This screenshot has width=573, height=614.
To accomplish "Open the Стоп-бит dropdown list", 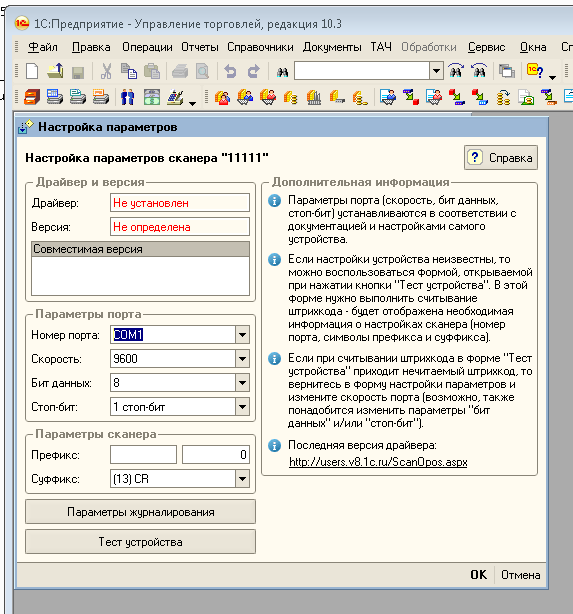I will click(x=242, y=407).
